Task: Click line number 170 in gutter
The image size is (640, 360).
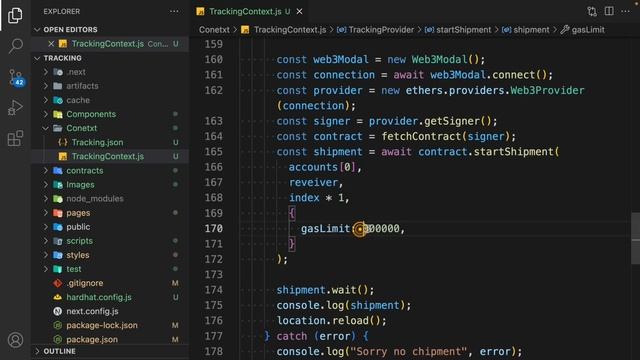Action: (x=213, y=229)
